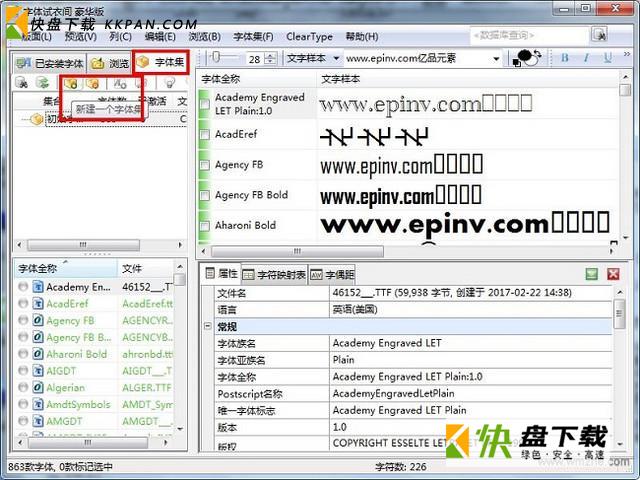Sort by 字体全称 column in bottom-left list
Image resolution: width=640 pixels, height=480 pixels.
click(x=66, y=269)
